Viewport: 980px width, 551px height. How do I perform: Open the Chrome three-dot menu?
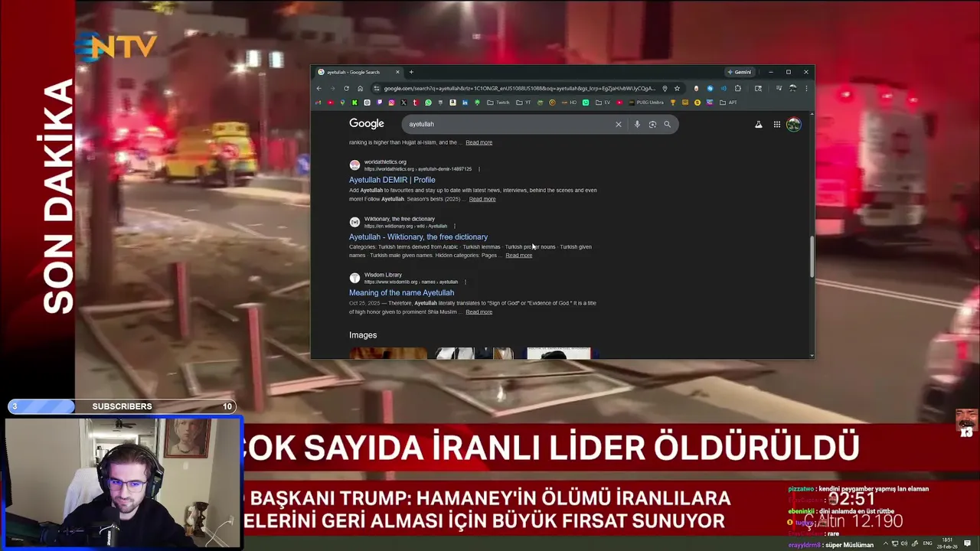click(806, 89)
